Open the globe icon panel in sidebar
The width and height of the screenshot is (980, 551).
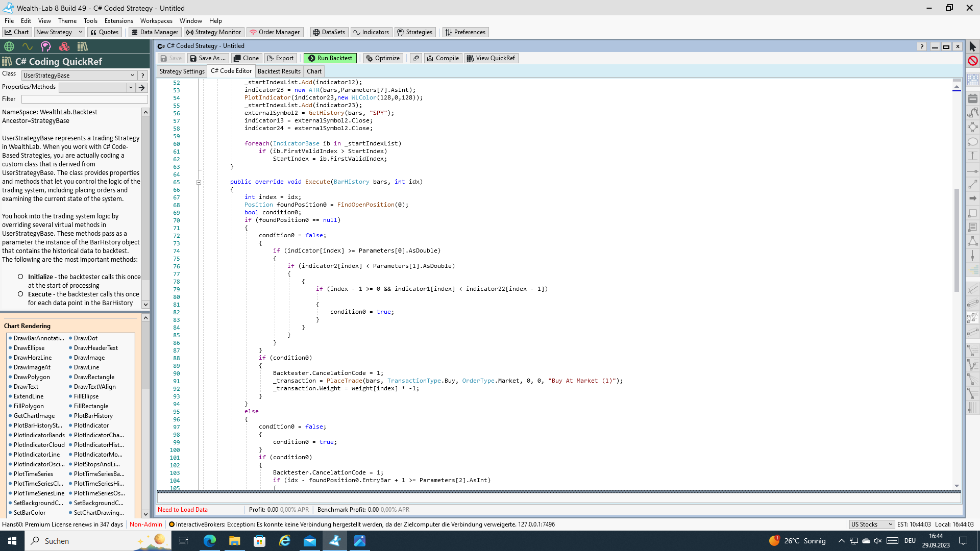pyautogui.click(x=9, y=46)
